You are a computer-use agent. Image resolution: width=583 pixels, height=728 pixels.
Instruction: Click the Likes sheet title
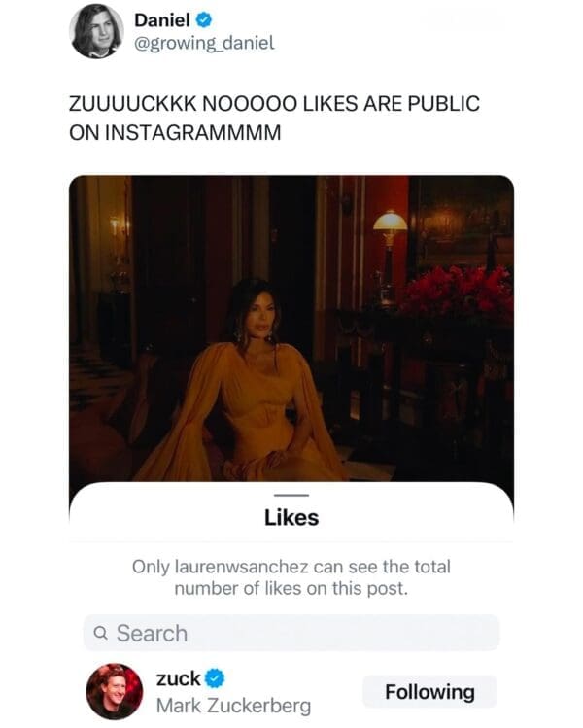pos(291,518)
